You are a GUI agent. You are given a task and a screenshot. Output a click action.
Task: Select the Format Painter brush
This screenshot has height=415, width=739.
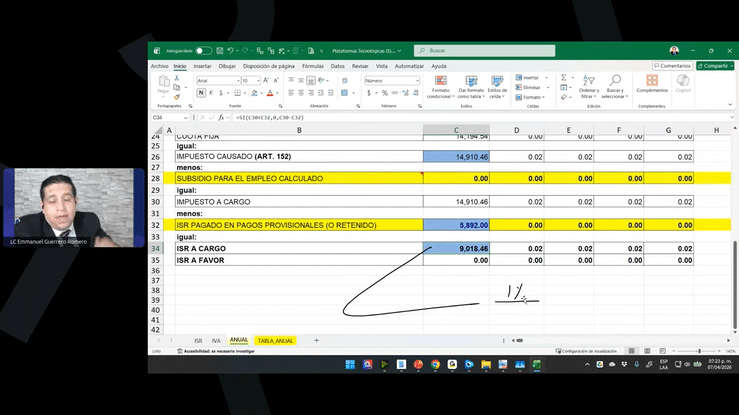177,97
